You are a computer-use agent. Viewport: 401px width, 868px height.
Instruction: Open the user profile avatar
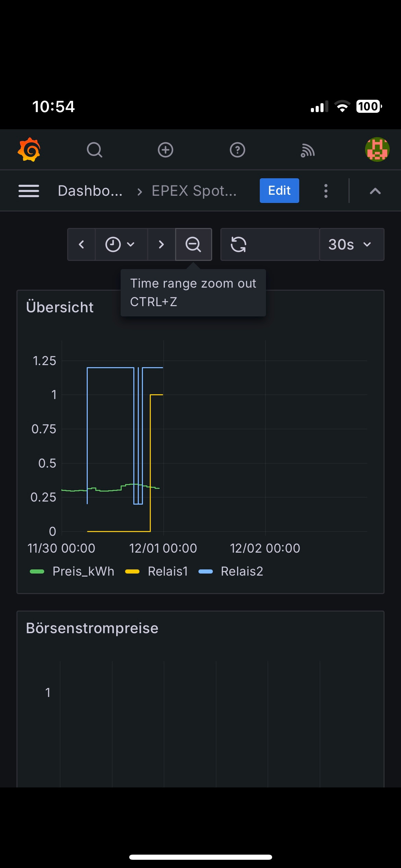[x=377, y=149]
